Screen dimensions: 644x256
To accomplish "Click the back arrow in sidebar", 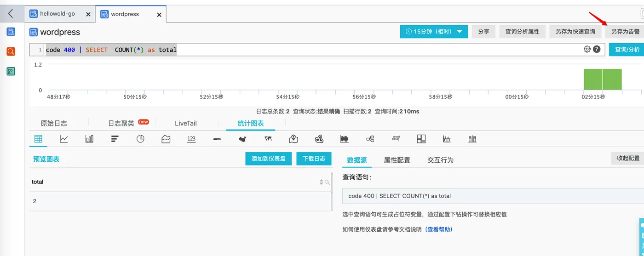I will [x=11, y=14].
